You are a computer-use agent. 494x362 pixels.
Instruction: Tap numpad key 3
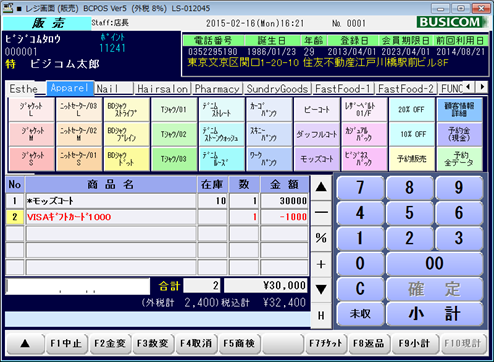(459, 238)
